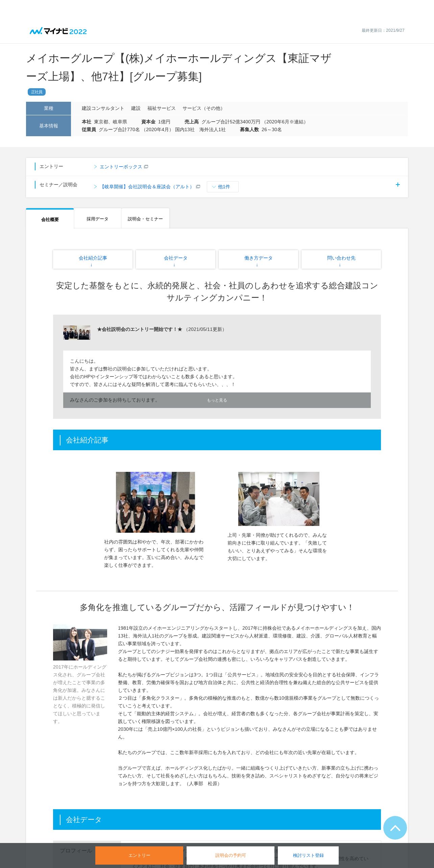Jump to 問い合わせ先 section
The image size is (434, 868).
click(x=341, y=260)
